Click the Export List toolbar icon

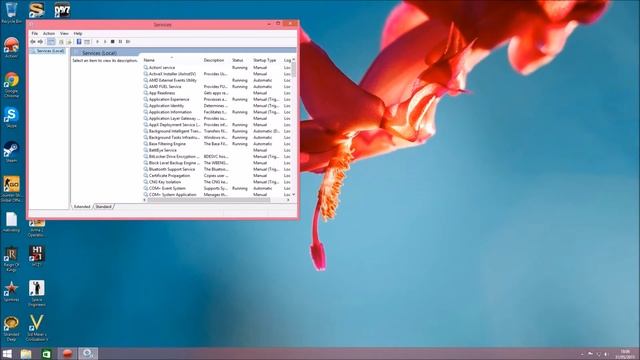click(69, 42)
